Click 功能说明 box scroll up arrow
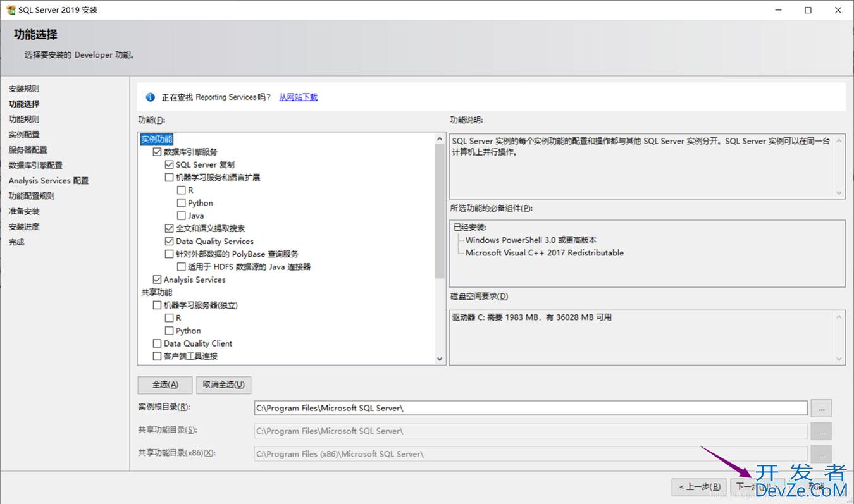 (839, 140)
